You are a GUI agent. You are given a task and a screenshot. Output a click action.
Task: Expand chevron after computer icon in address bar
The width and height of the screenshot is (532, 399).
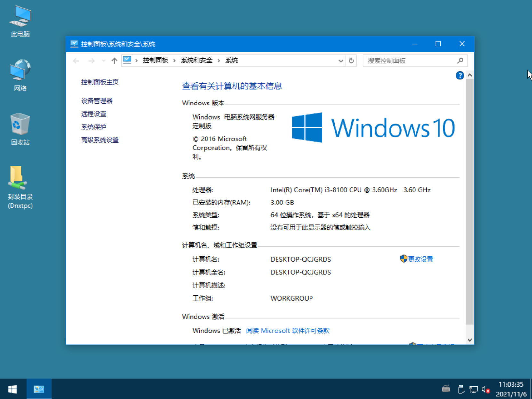pyautogui.click(x=136, y=61)
